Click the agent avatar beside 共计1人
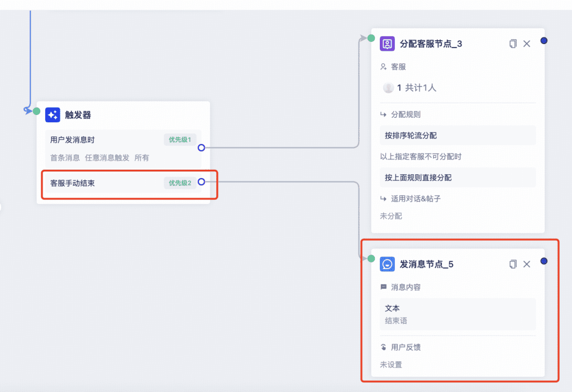 388,88
